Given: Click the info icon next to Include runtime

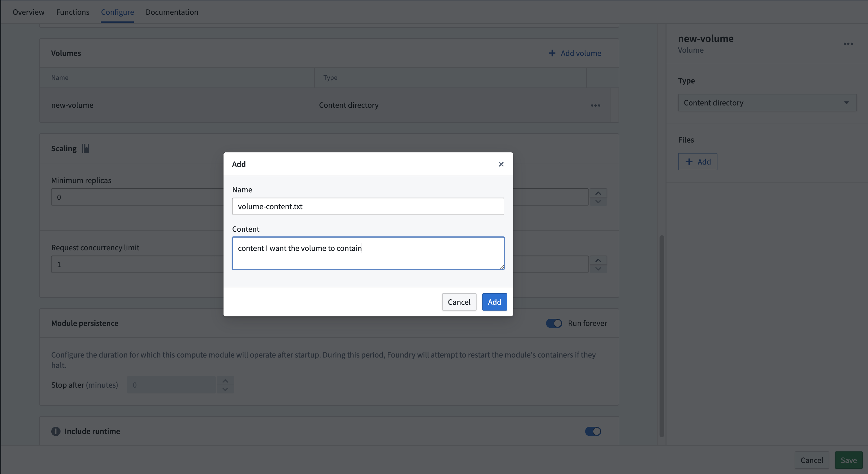Looking at the screenshot, I should pos(56,431).
